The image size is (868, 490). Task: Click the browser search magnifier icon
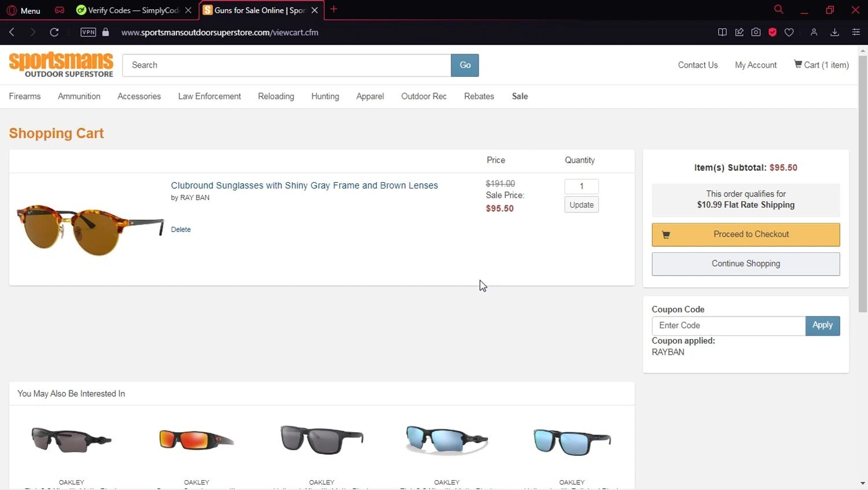tap(779, 9)
